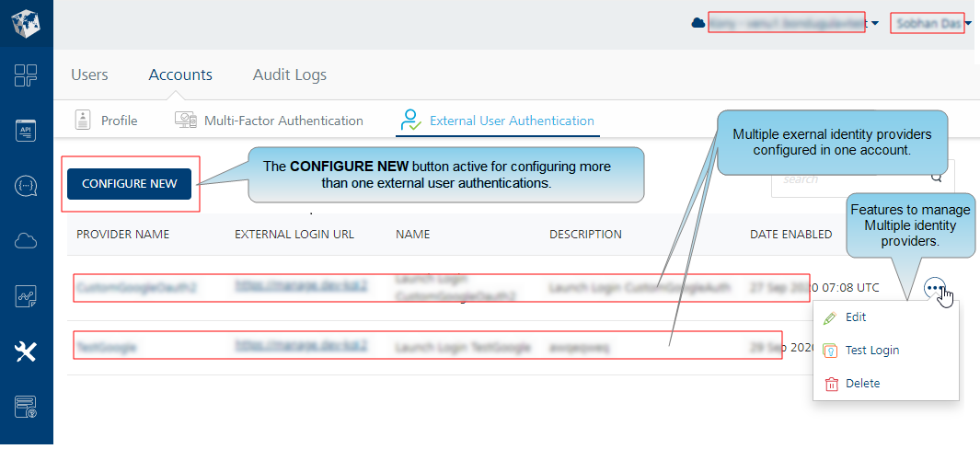Open the API management sidebar icon

26,130
